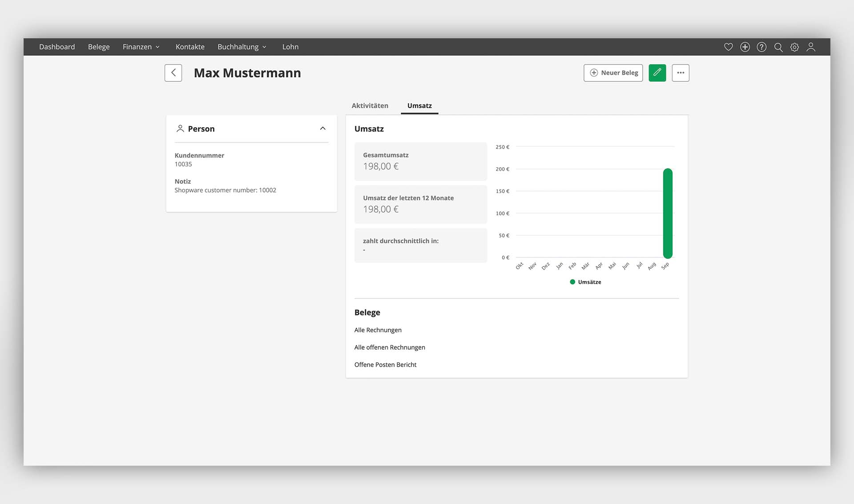Click the plus circle icon in top bar
Image resolution: width=854 pixels, height=504 pixels.
[x=745, y=47]
